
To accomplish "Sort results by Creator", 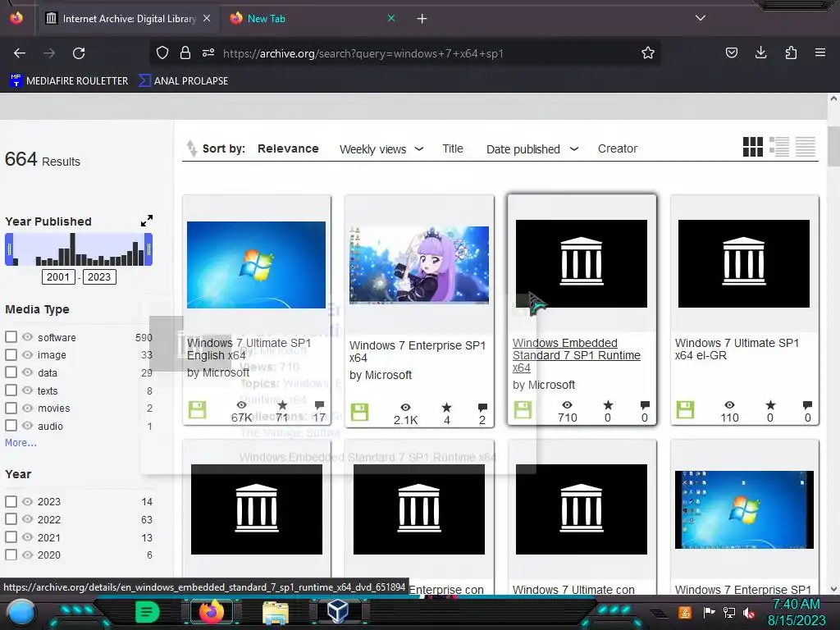I will (x=618, y=148).
